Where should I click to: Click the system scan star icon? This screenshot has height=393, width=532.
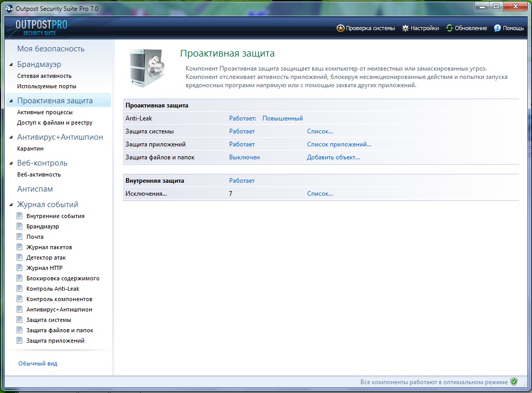340,28
